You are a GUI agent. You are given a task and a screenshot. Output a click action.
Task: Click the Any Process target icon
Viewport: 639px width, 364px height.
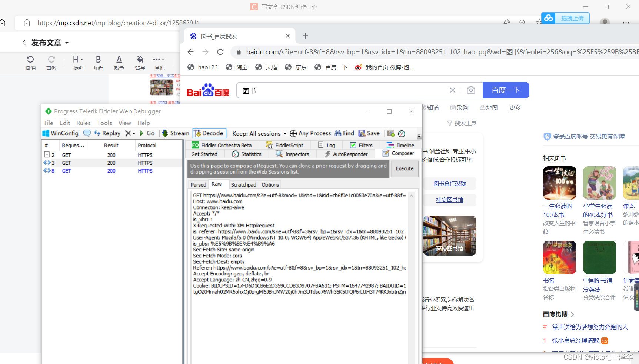pyautogui.click(x=293, y=134)
